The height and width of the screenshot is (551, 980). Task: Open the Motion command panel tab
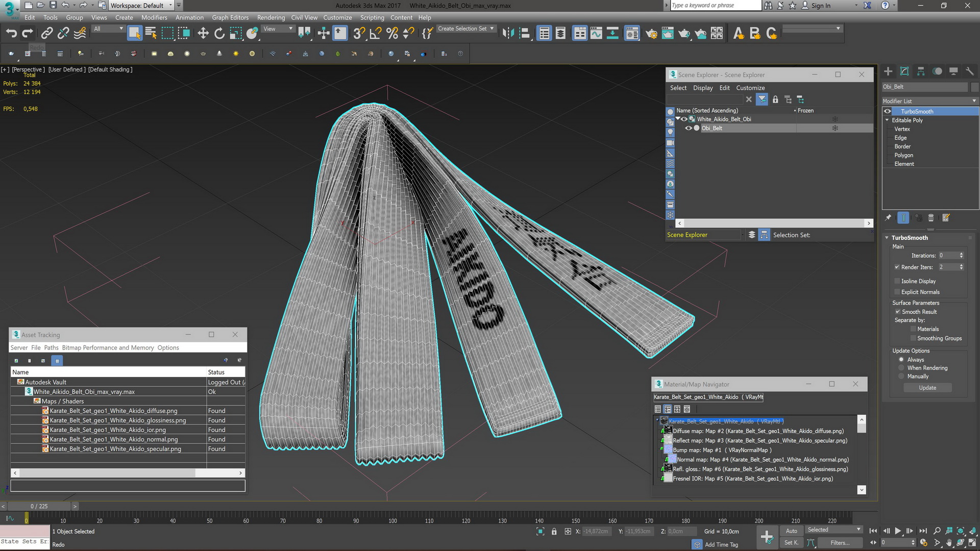click(x=937, y=71)
